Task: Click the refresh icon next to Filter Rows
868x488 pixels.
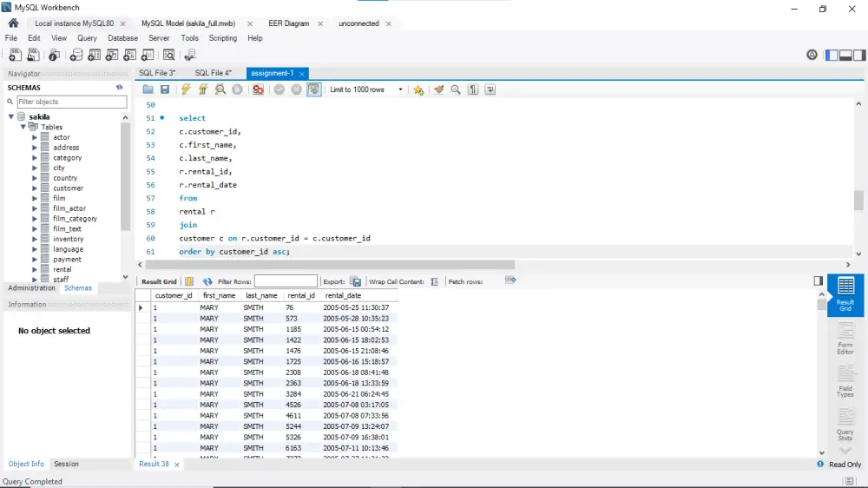Action: [x=207, y=281]
